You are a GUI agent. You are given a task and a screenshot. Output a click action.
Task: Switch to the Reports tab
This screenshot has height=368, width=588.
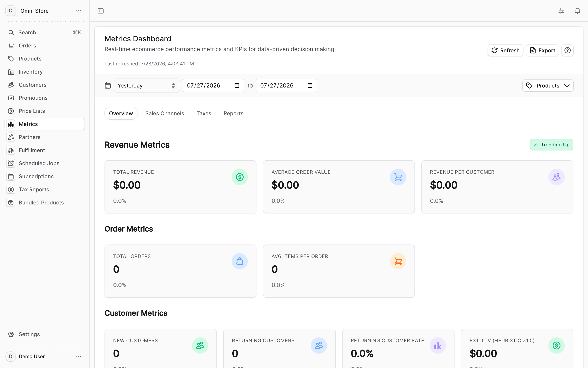click(x=233, y=113)
